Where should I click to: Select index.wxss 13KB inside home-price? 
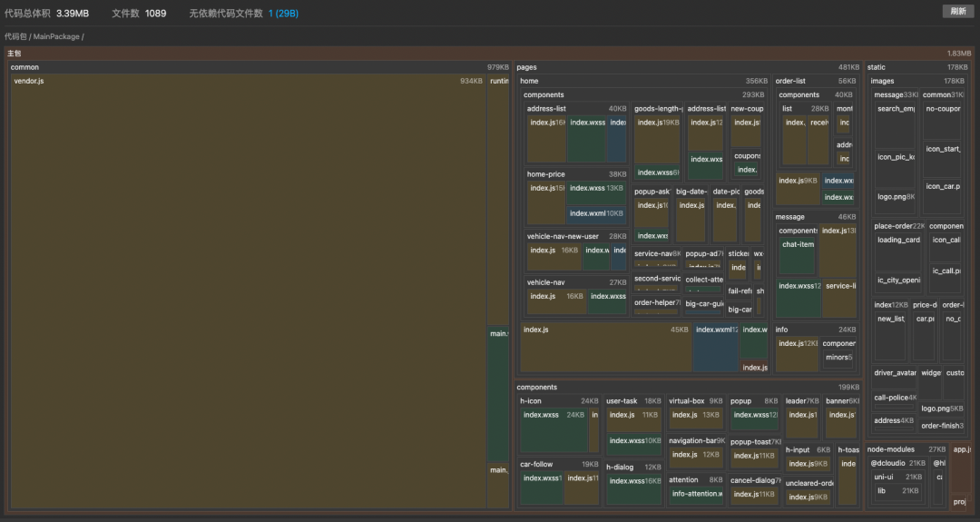click(596, 192)
